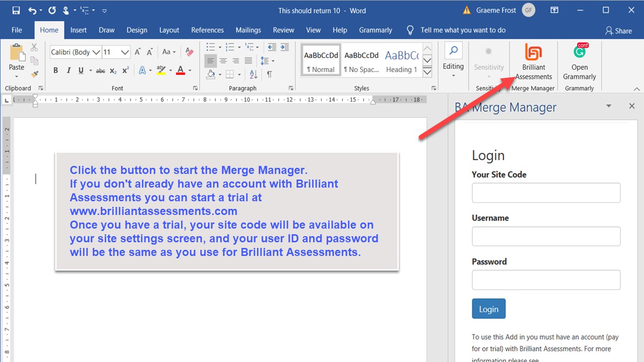The width and height of the screenshot is (644, 362).
Task: Open Ribbon Display Options in the title bar
Action: click(554, 10)
